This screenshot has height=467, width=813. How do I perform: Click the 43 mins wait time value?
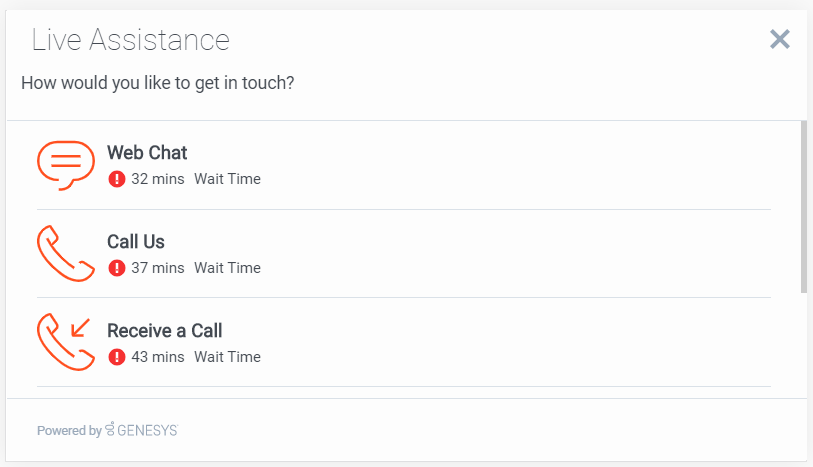[158, 357]
